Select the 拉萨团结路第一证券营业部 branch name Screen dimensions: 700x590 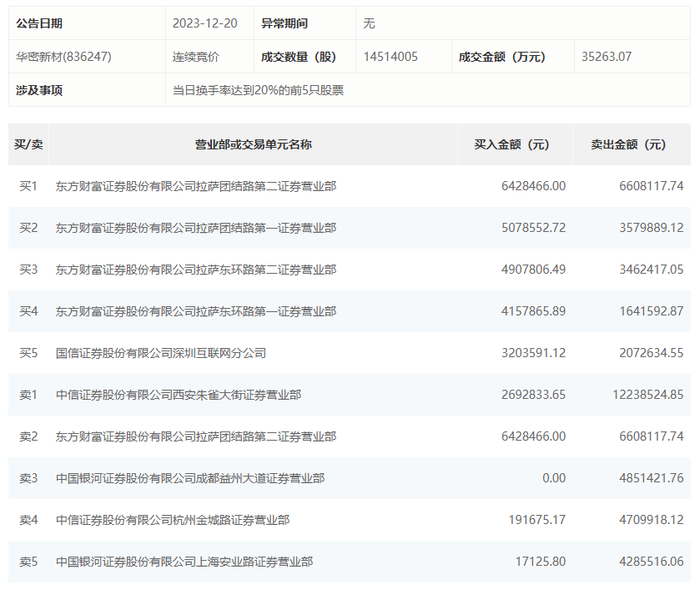pos(196,228)
